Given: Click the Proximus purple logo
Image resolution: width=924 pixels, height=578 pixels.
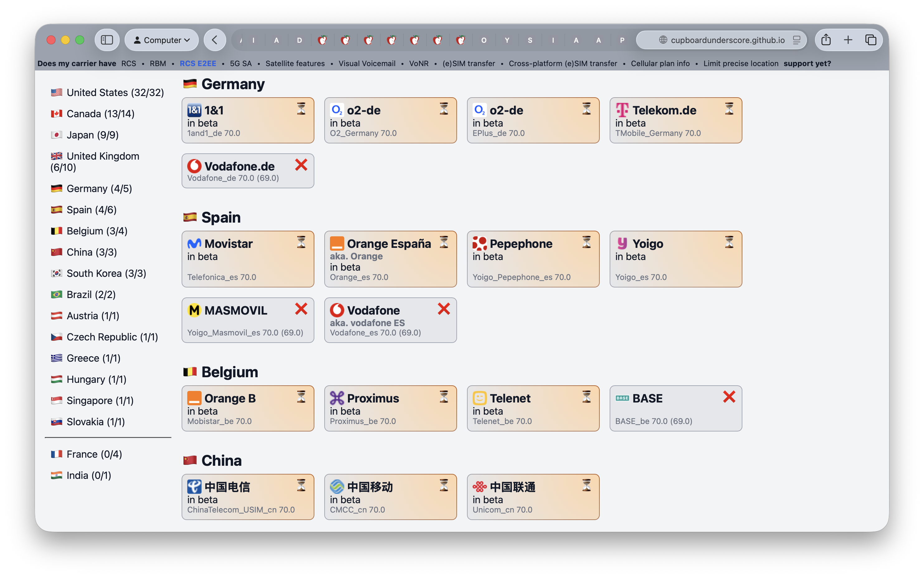Looking at the screenshot, I should click(x=337, y=398).
